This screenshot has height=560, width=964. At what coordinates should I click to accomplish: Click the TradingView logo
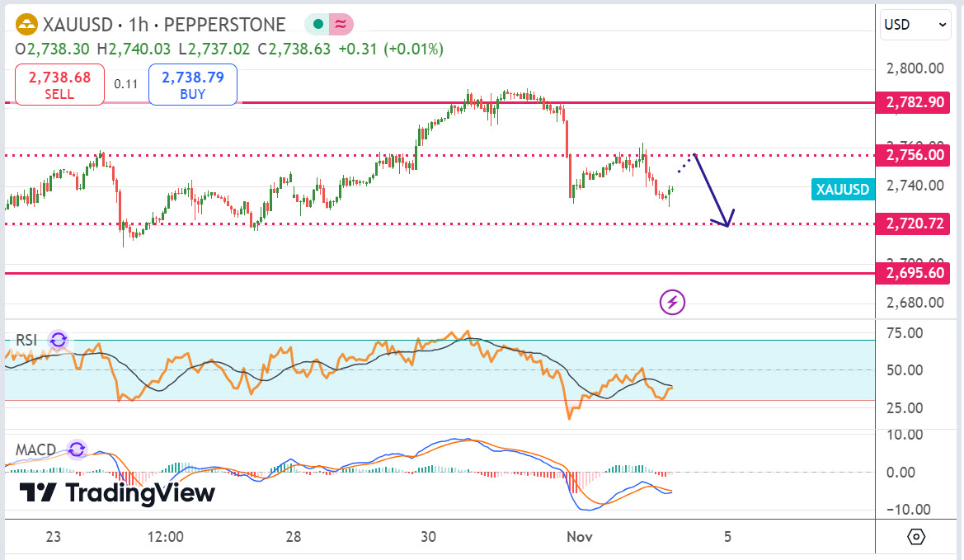tap(117, 493)
